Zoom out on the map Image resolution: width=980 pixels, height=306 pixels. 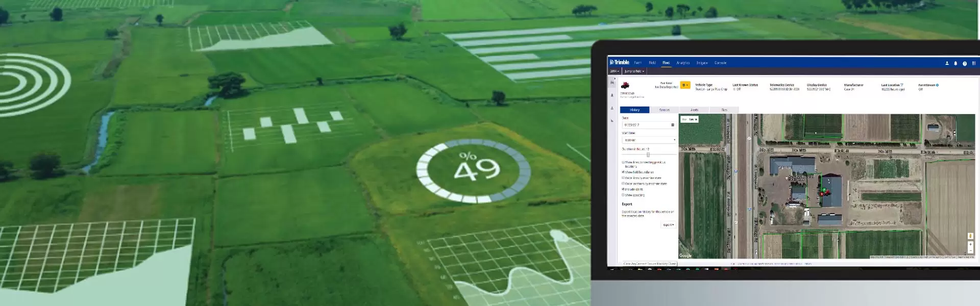pos(970,250)
